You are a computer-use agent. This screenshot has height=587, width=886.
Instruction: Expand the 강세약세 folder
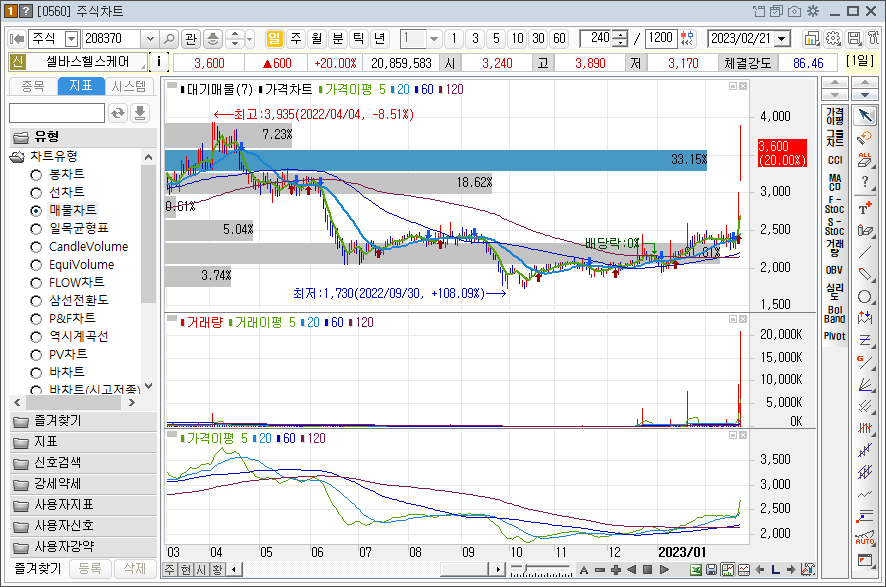83,484
